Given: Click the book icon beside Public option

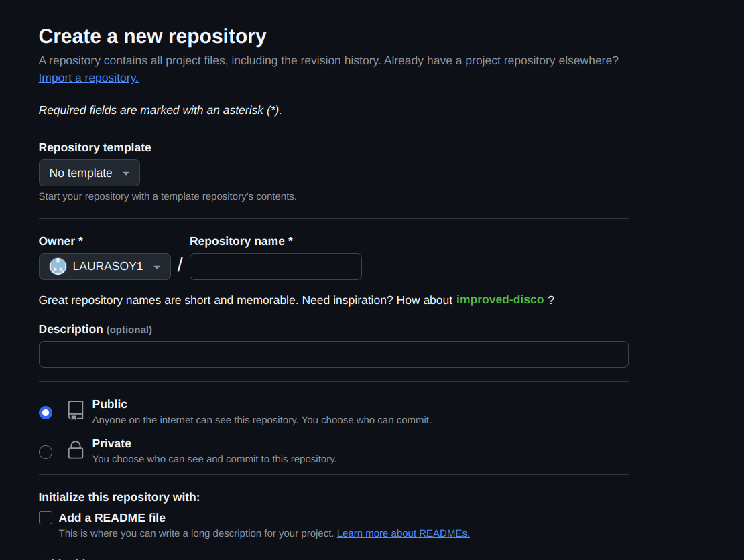Looking at the screenshot, I should tap(75, 410).
